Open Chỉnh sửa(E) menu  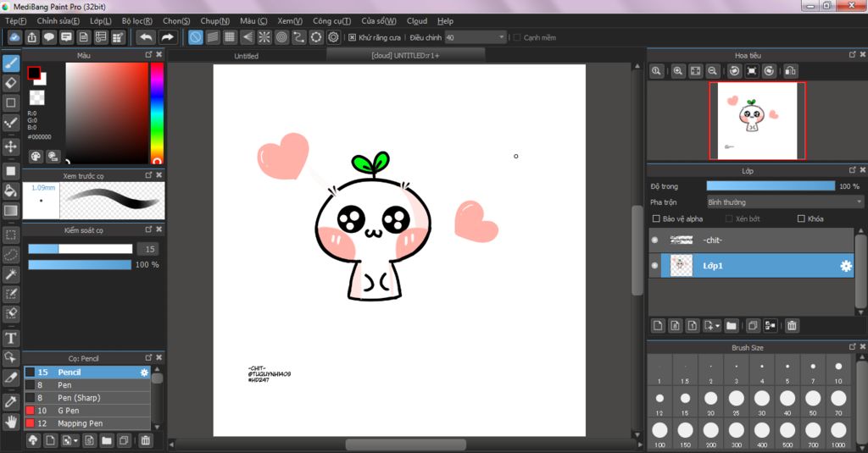58,21
